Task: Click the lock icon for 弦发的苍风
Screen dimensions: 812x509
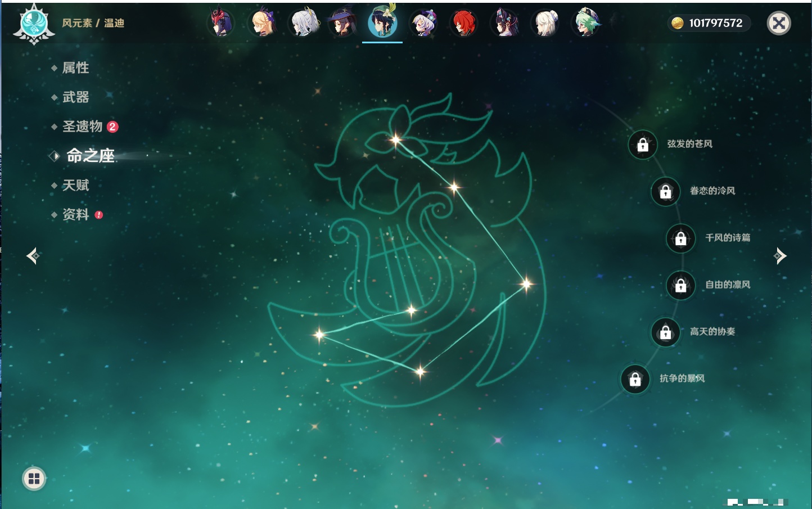Action: pyautogui.click(x=643, y=145)
